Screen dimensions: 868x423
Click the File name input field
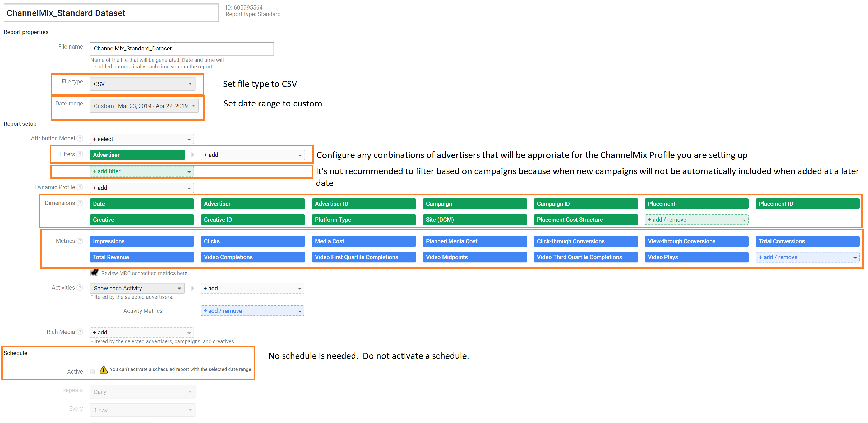point(182,49)
